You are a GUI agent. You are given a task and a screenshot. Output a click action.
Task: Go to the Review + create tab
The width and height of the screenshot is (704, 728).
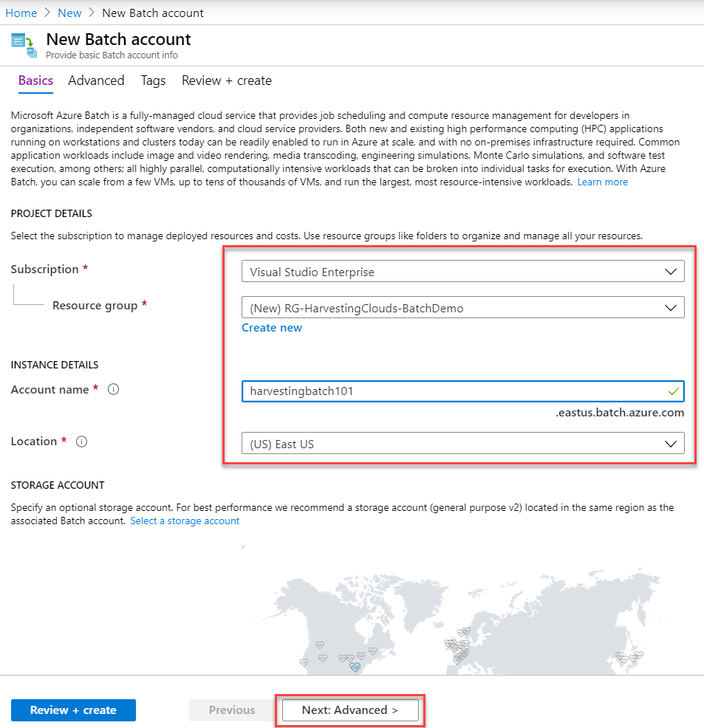point(227,80)
